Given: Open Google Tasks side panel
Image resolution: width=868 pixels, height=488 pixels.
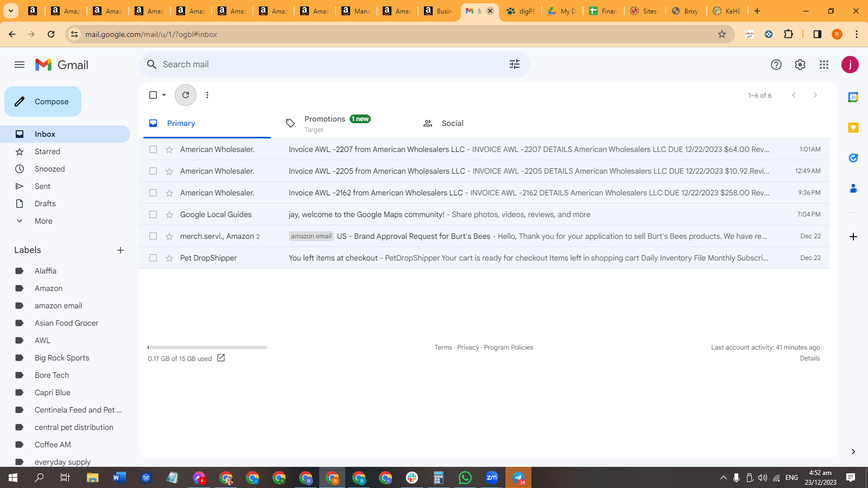Looking at the screenshot, I should point(853,158).
